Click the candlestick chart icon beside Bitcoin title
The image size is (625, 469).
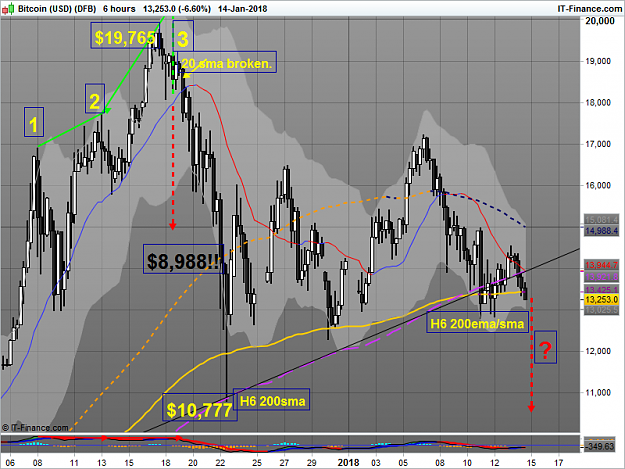point(8,9)
